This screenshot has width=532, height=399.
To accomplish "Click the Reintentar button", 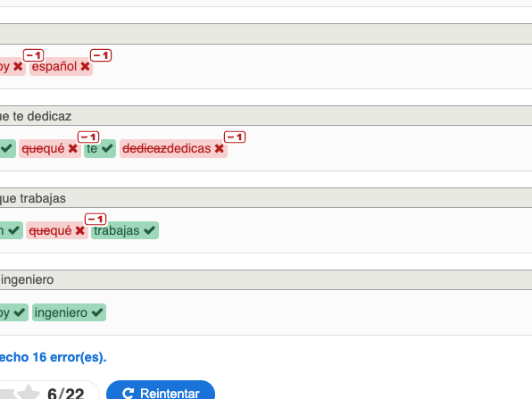I will click(x=161, y=392).
